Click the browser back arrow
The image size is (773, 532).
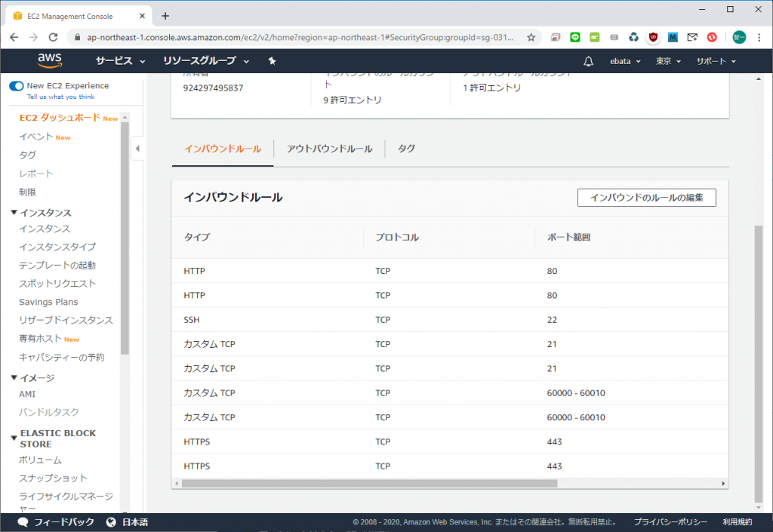click(14, 37)
